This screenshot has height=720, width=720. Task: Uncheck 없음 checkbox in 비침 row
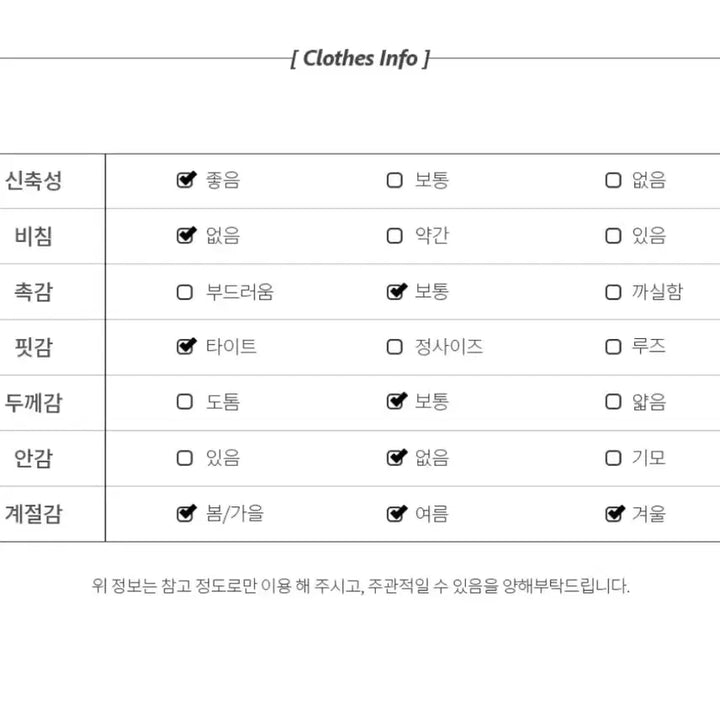(x=186, y=236)
